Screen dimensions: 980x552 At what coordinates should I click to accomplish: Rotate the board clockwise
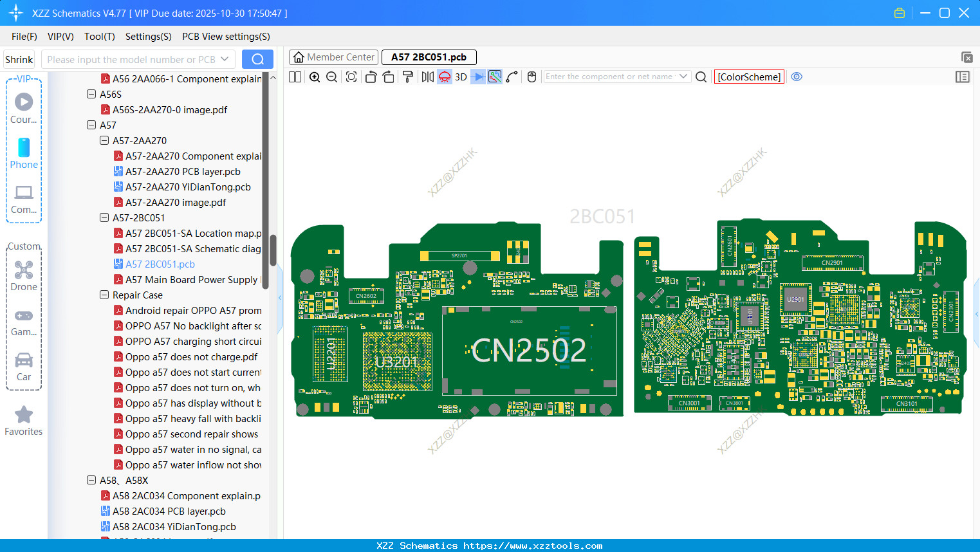[389, 77]
